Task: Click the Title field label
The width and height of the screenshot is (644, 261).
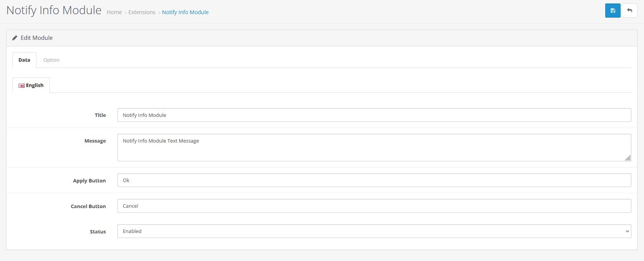Action: (100, 115)
